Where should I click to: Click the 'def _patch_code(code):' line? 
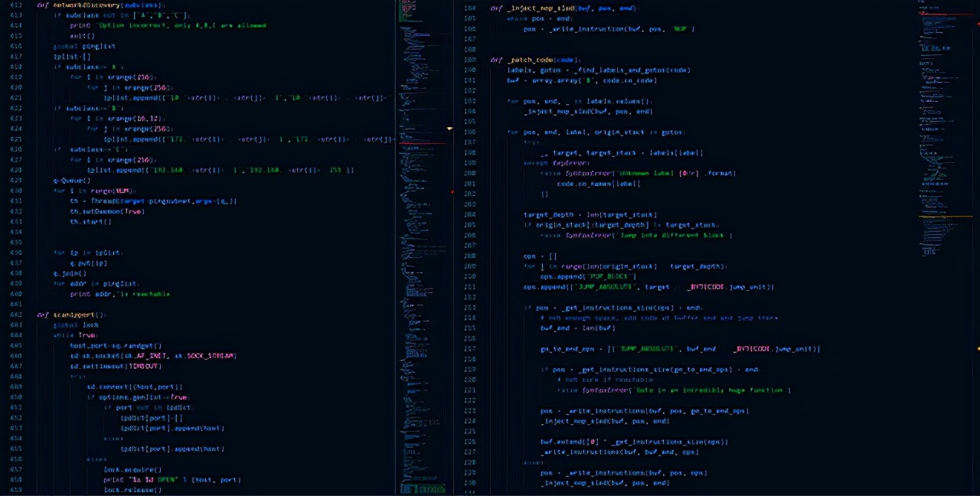(x=535, y=60)
